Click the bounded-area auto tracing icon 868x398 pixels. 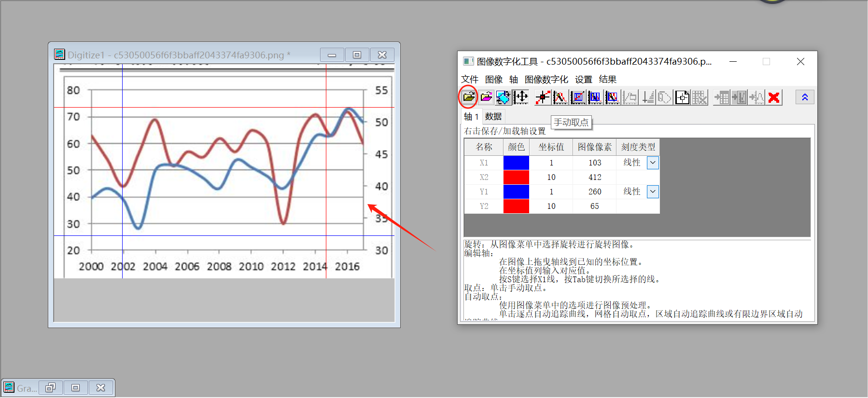[612, 97]
